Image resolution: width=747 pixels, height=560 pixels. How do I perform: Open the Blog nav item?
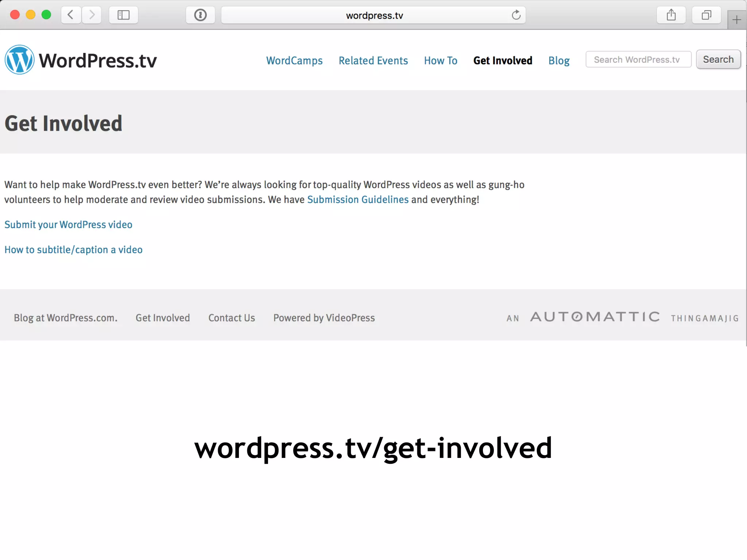(x=559, y=61)
